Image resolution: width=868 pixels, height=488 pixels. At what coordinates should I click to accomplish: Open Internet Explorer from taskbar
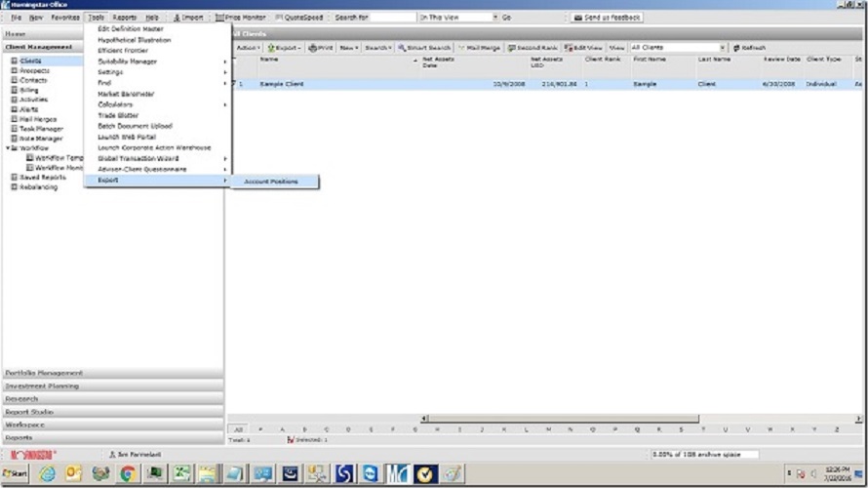[47, 473]
